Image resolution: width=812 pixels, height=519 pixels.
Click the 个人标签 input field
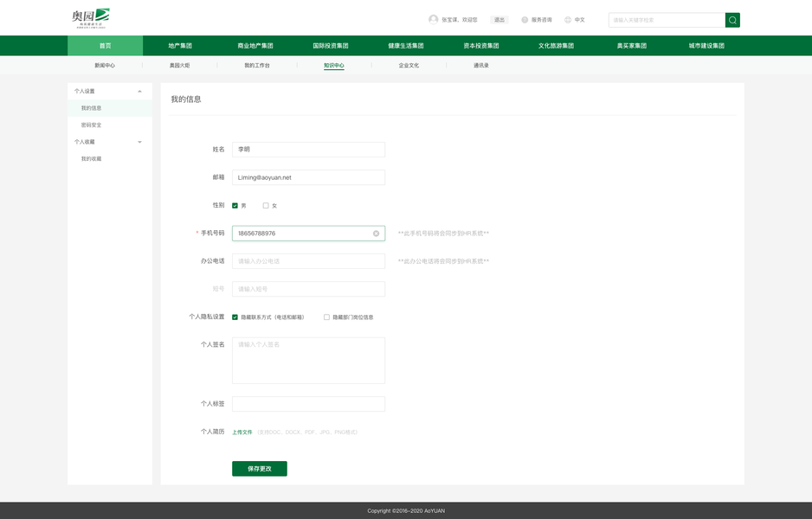point(309,404)
